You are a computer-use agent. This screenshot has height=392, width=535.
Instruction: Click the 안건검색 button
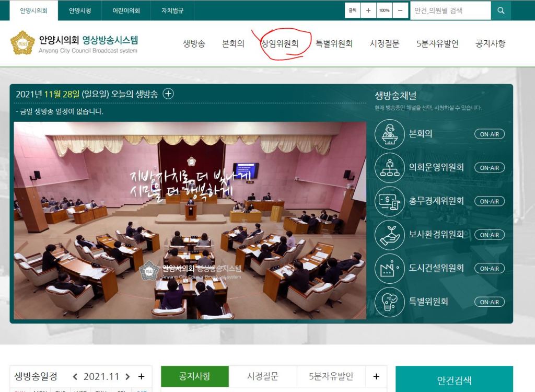coord(454,380)
